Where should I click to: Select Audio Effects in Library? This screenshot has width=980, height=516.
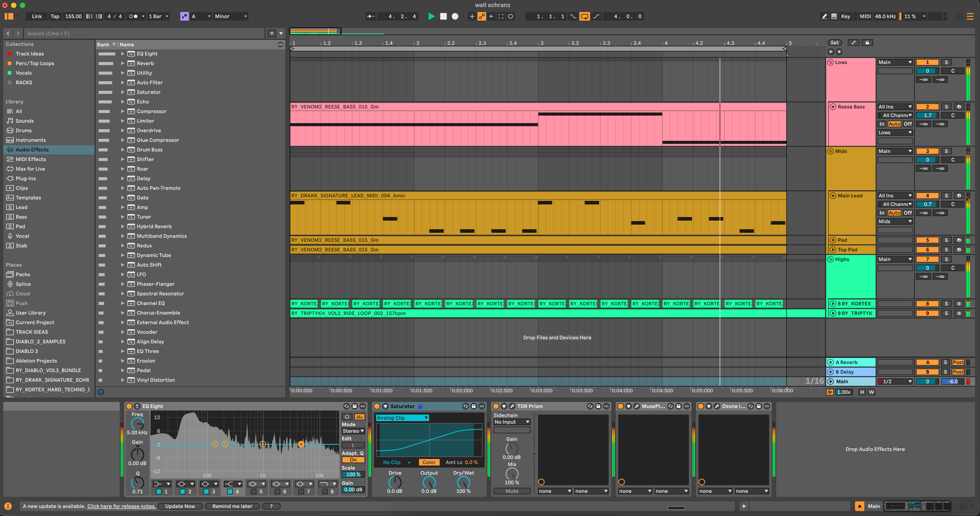[49, 150]
